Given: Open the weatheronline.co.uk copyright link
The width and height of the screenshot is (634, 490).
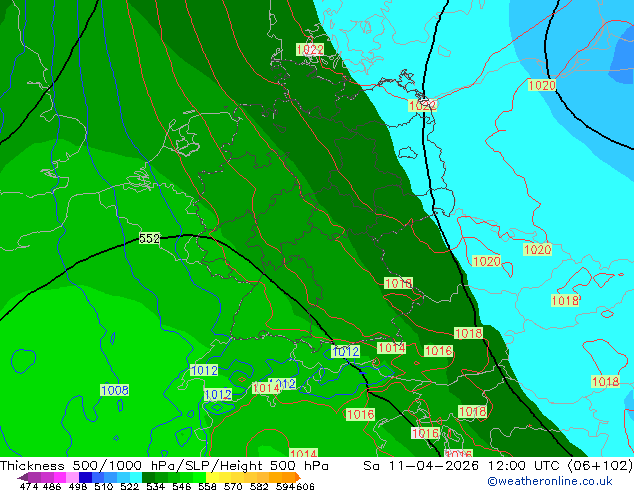Looking at the screenshot, I should pos(550,481).
